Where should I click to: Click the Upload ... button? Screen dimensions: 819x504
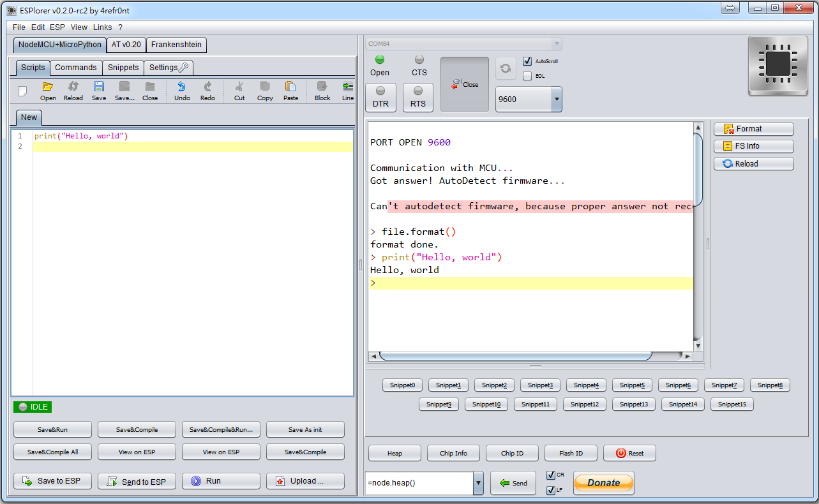point(305,481)
